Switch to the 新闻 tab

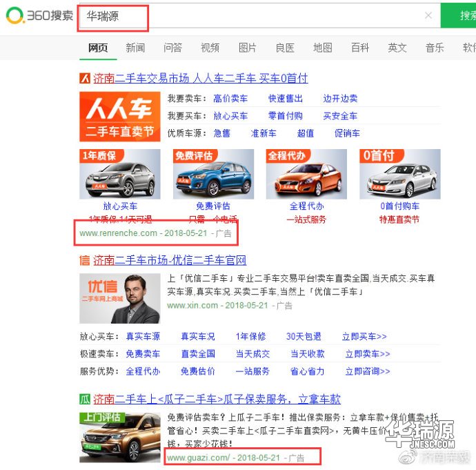(x=135, y=48)
